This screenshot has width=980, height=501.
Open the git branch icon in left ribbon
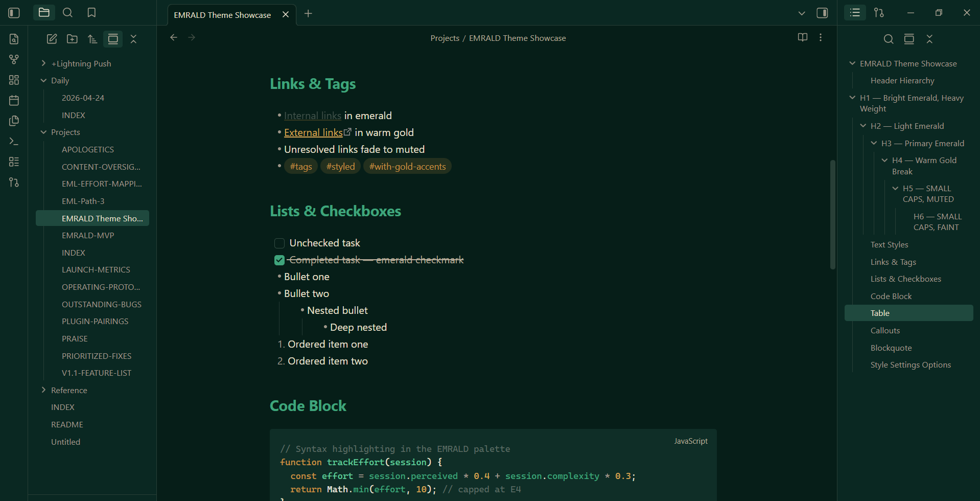pyautogui.click(x=14, y=182)
